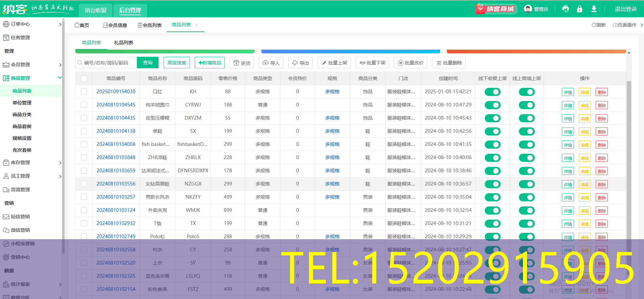This screenshot has height=299, width=644.
Task: Click the 商品管理 sidebar icon
Action: (6, 78)
